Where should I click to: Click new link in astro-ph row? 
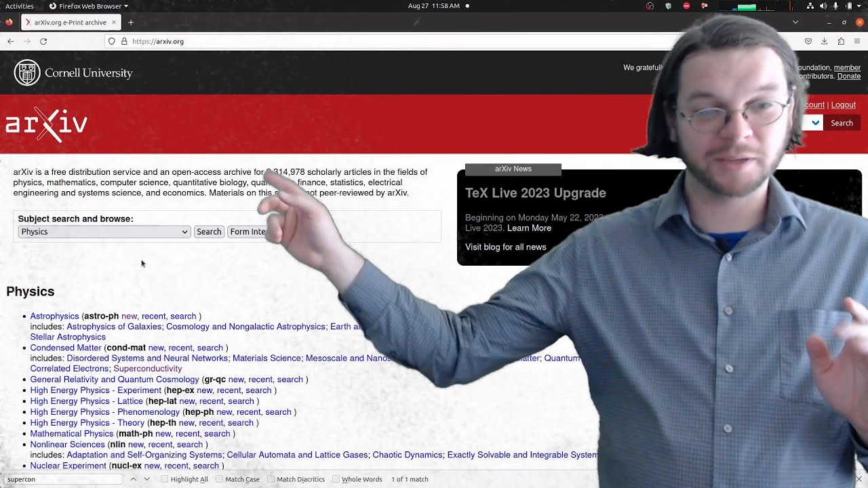pyautogui.click(x=129, y=317)
